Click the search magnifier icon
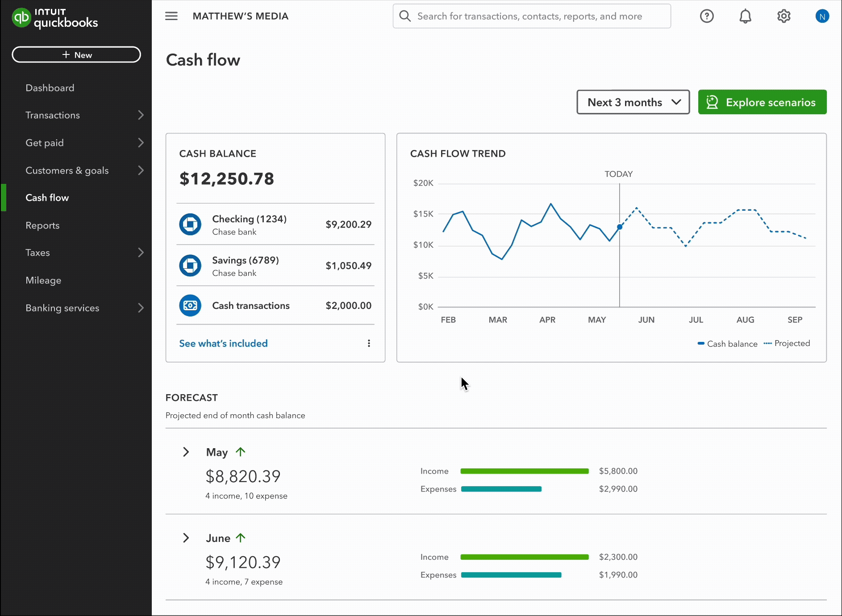842x616 pixels. (405, 16)
